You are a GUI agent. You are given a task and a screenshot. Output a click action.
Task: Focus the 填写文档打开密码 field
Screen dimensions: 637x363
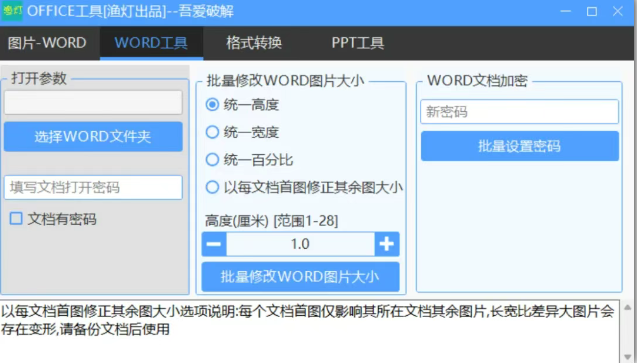coord(93,188)
